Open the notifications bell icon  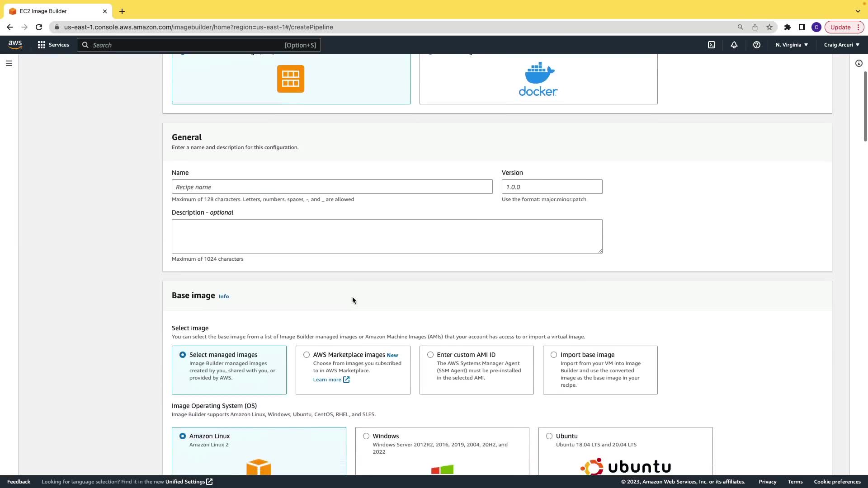[734, 45]
